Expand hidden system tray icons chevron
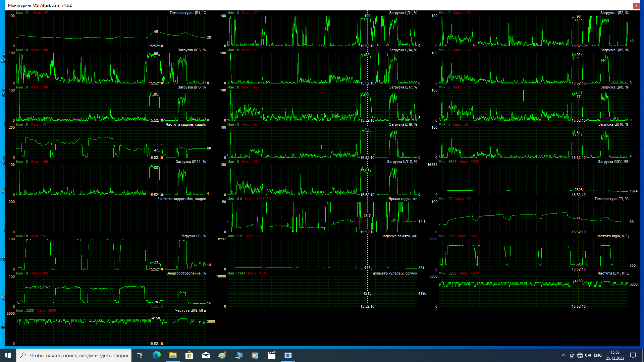 (x=563, y=355)
